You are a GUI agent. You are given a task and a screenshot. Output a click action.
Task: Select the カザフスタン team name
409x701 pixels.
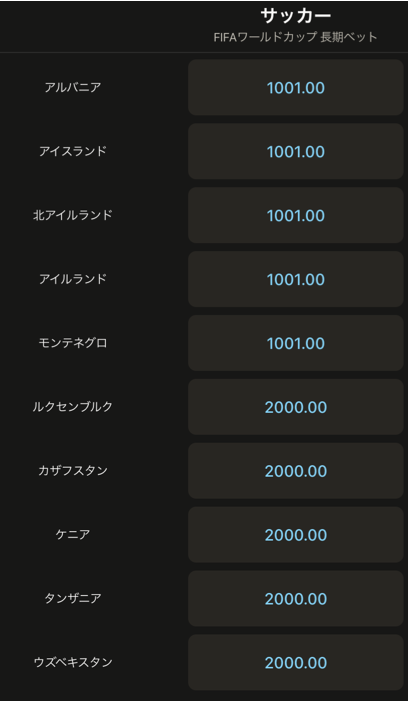click(x=73, y=471)
